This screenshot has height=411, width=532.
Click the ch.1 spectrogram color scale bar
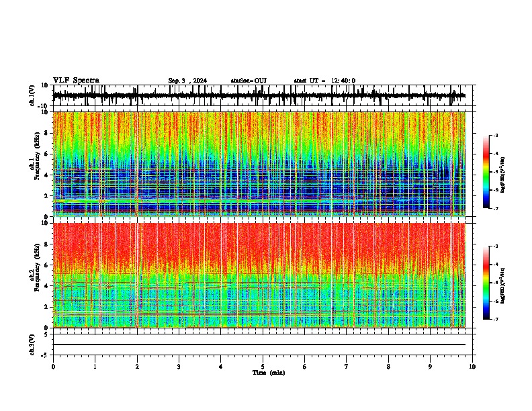486,172
